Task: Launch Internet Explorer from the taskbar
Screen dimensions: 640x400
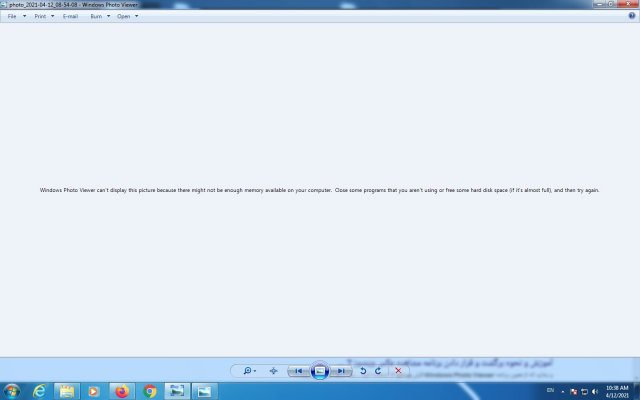Action: click(39, 391)
